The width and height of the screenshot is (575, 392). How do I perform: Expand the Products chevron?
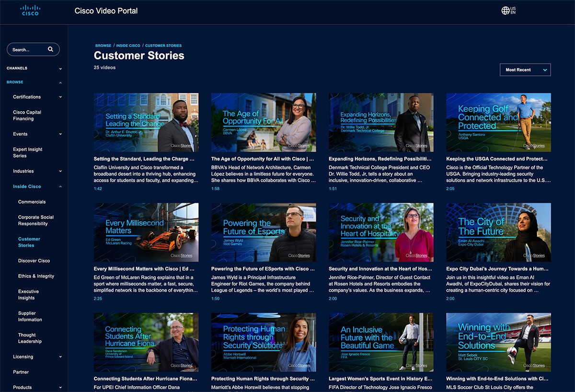60,387
